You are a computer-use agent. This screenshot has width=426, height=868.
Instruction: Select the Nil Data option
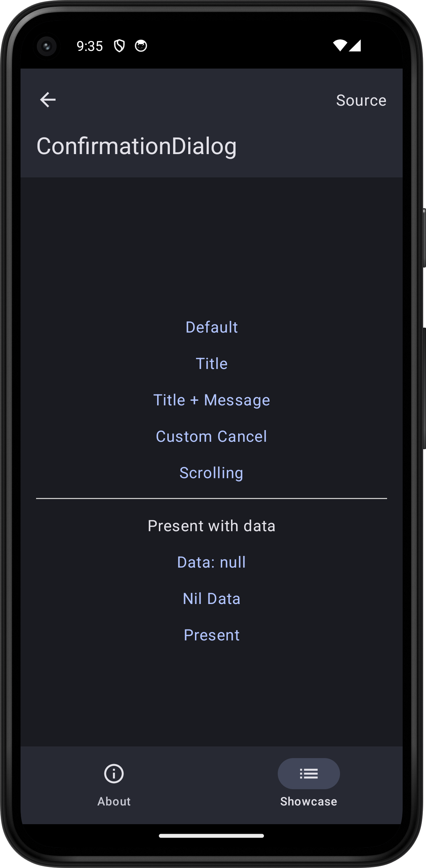coord(212,598)
